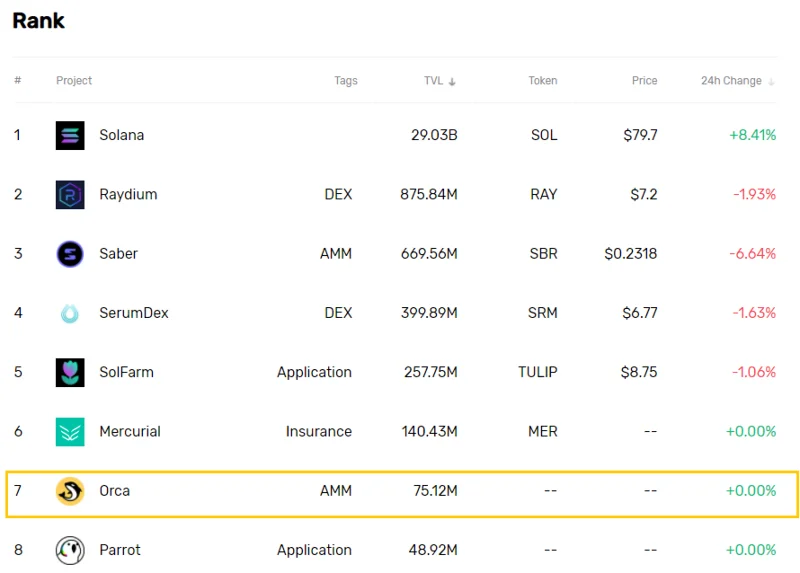Click the -1.93% change value
The image size is (800, 573).
(755, 194)
